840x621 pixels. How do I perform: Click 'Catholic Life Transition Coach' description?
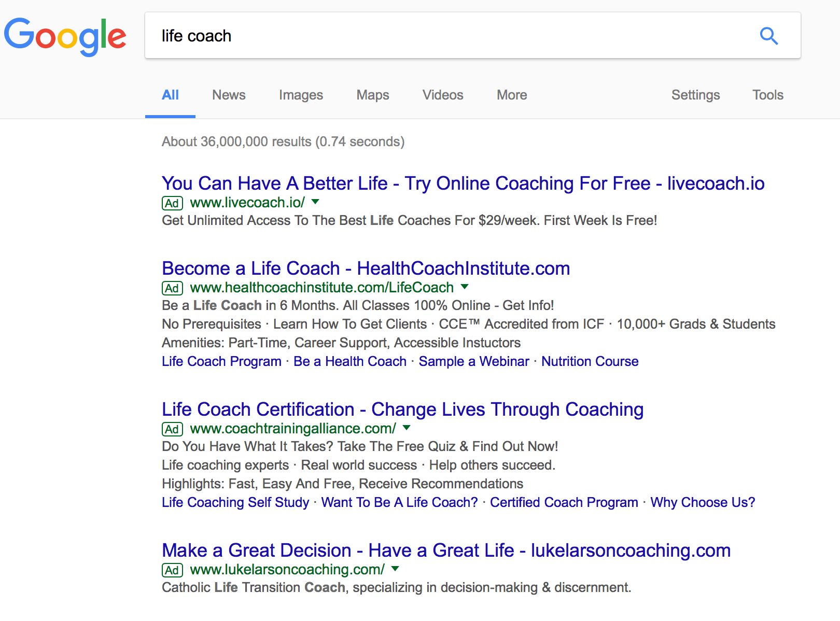tap(397, 587)
